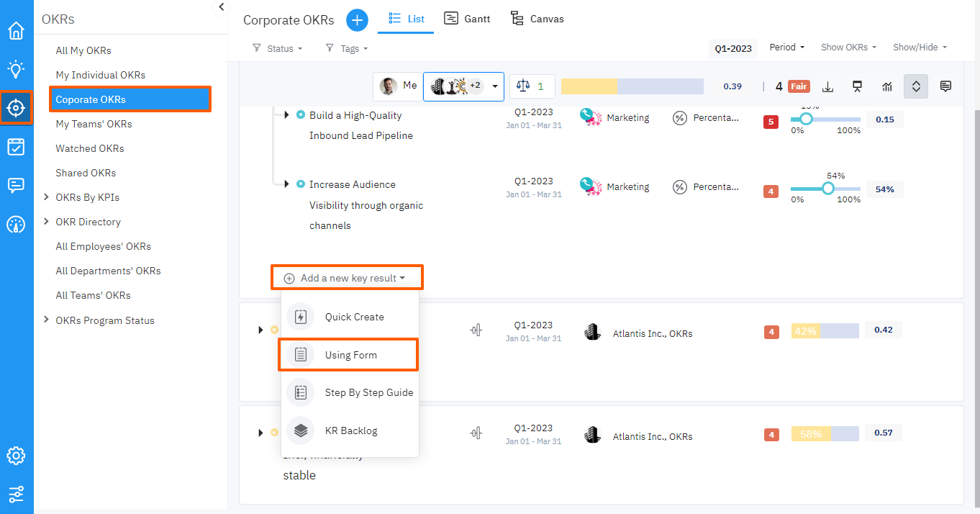Screen dimensions: 980x514
Task: Click the lightbulb ideas icon
Action: pyautogui.click(x=16, y=69)
